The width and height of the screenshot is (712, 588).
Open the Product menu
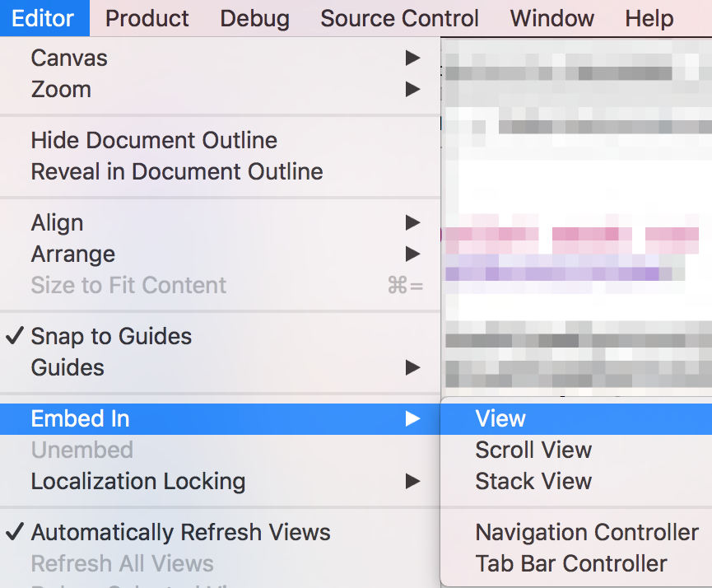pyautogui.click(x=147, y=18)
